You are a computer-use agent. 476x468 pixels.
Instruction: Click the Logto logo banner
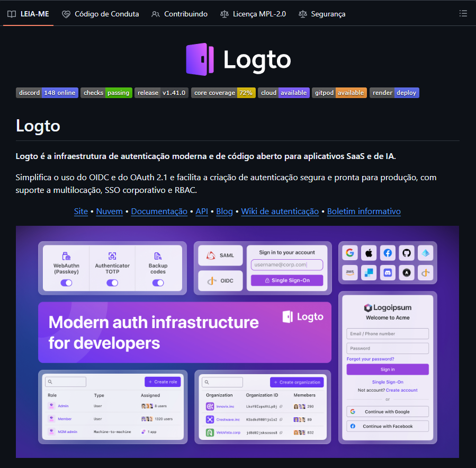238,59
